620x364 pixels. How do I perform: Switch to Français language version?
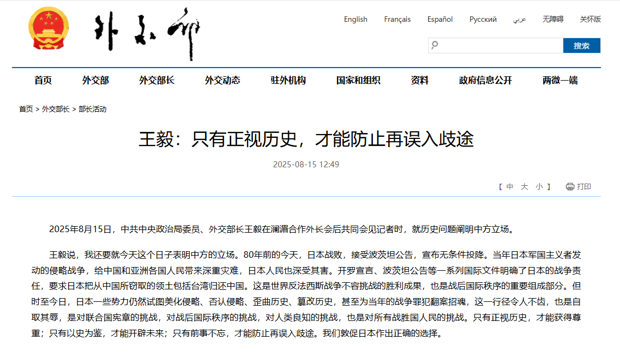(397, 20)
